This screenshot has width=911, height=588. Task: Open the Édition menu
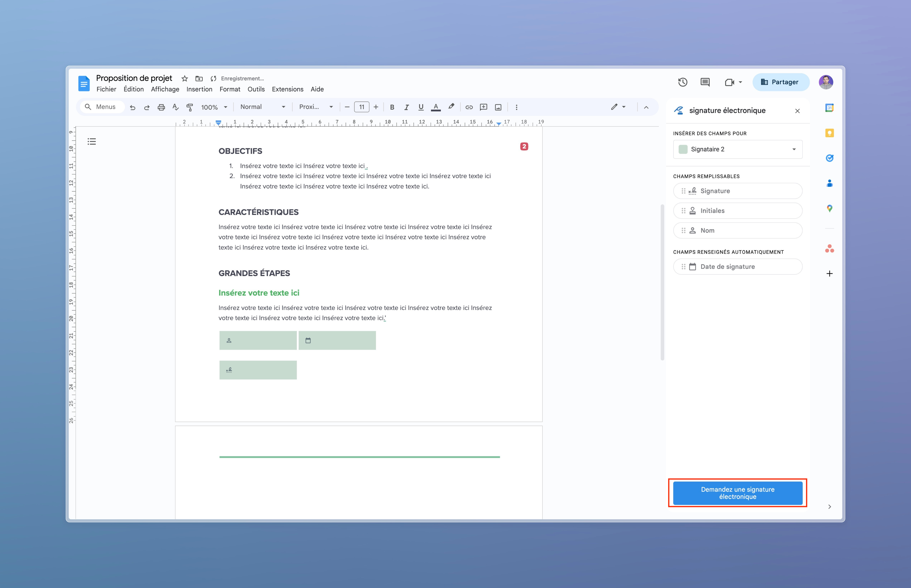pos(134,89)
